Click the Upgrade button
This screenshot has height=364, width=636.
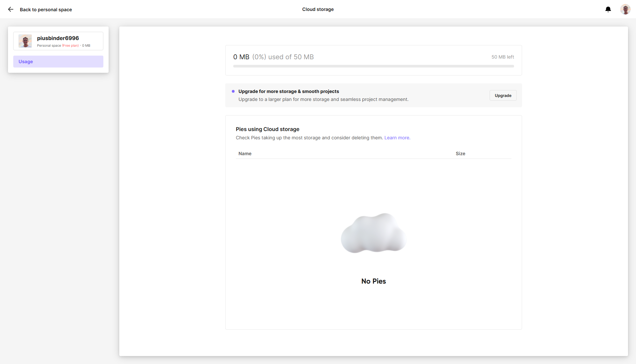[x=503, y=95]
